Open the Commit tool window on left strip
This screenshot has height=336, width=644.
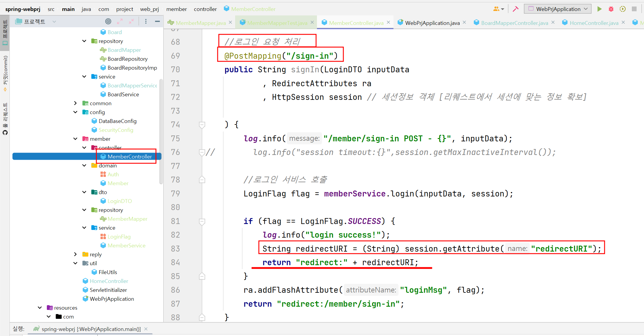5,73
